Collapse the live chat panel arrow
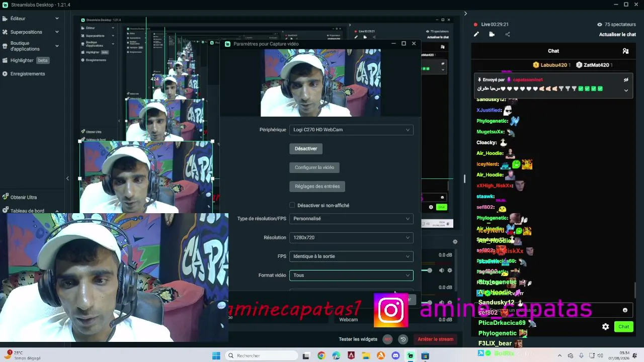 pyautogui.click(x=465, y=14)
